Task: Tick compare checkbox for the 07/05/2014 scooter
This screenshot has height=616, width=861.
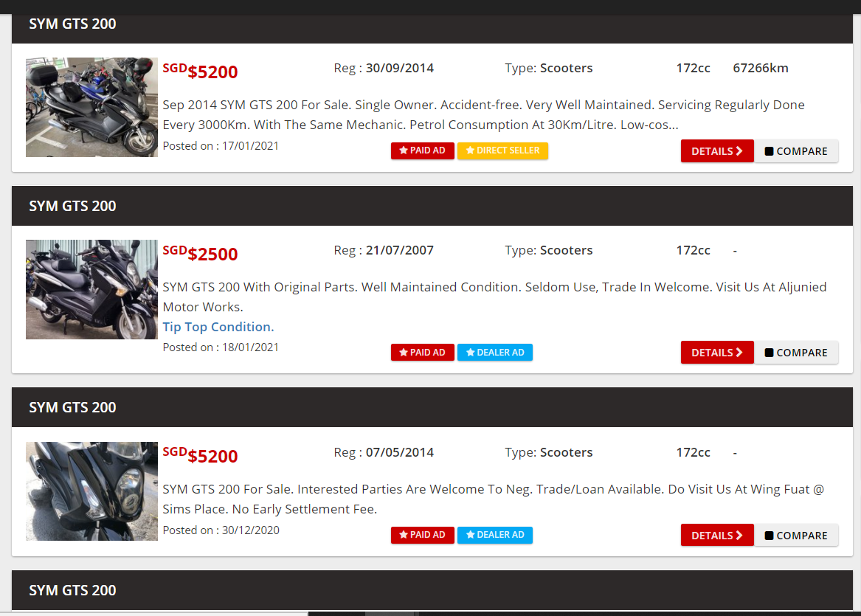Action: coord(770,536)
